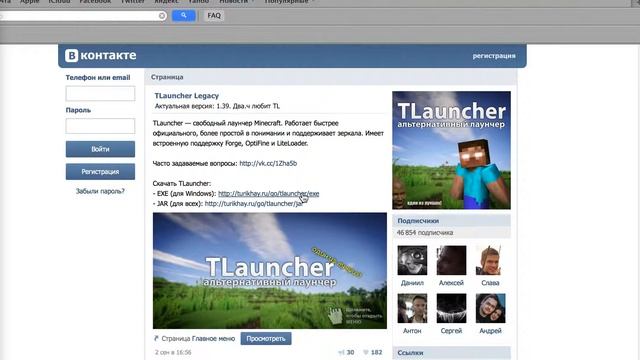Viewport: 640px width, 360px height.
Task: Focus the Пароль password field
Action: coord(100,126)
